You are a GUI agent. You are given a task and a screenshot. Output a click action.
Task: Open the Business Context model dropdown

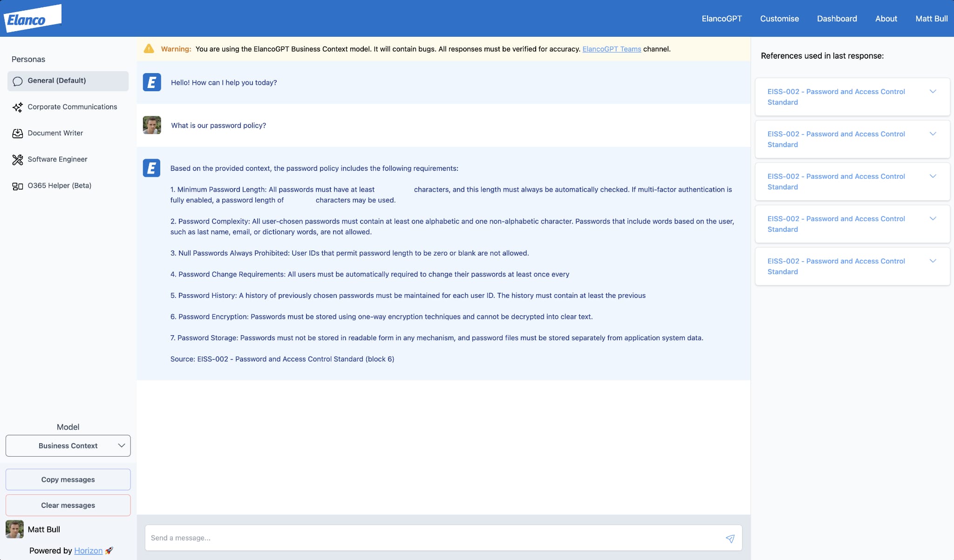(68, 445)
